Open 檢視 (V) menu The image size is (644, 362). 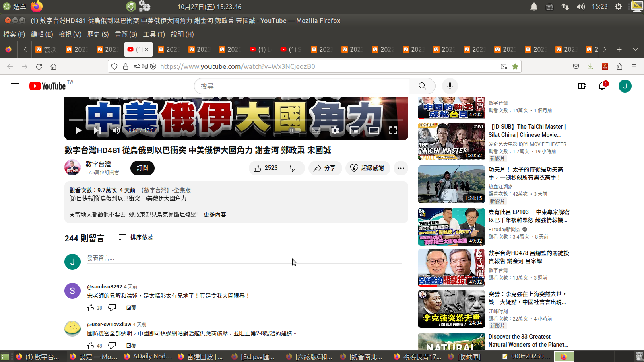click(70, 34)
